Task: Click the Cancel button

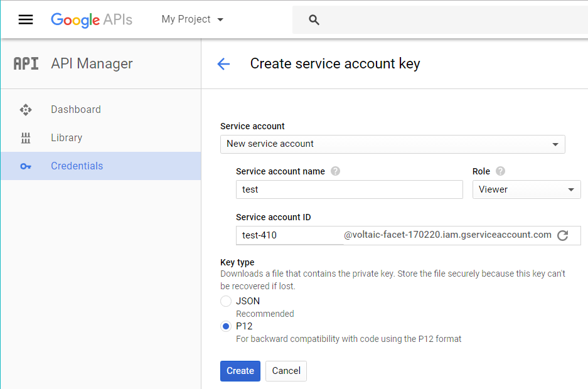Action: [x=286, y=371]
